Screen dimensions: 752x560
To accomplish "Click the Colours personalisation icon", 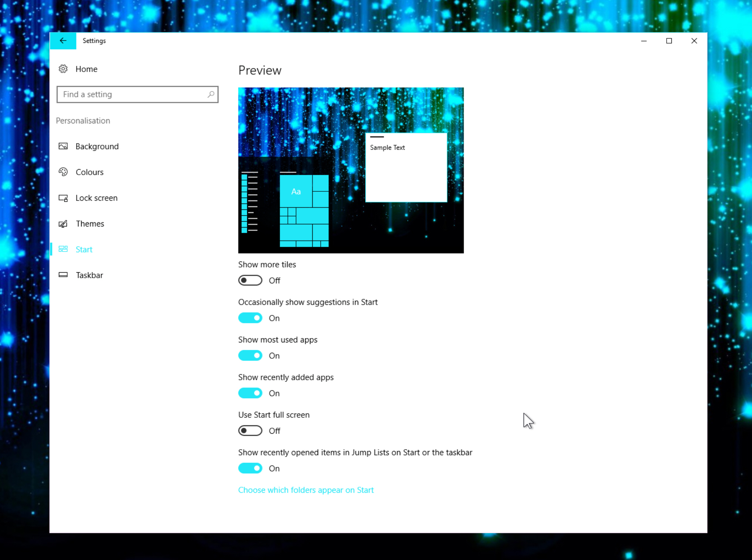I will pos(64,172).
